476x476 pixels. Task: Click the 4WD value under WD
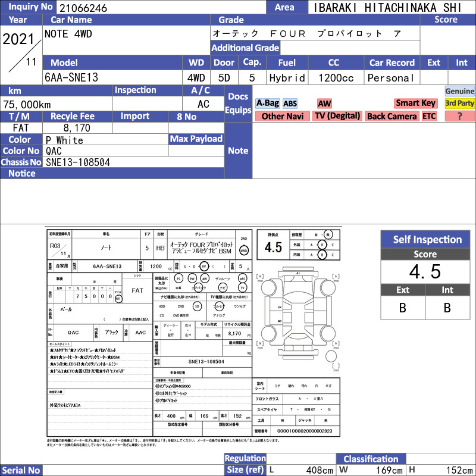coord(196,78)
